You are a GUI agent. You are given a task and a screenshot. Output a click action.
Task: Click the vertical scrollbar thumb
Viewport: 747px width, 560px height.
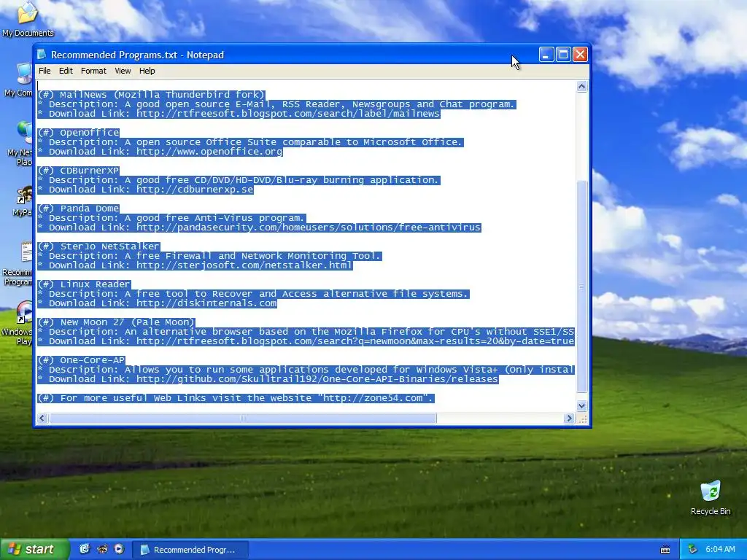point(581,286)
